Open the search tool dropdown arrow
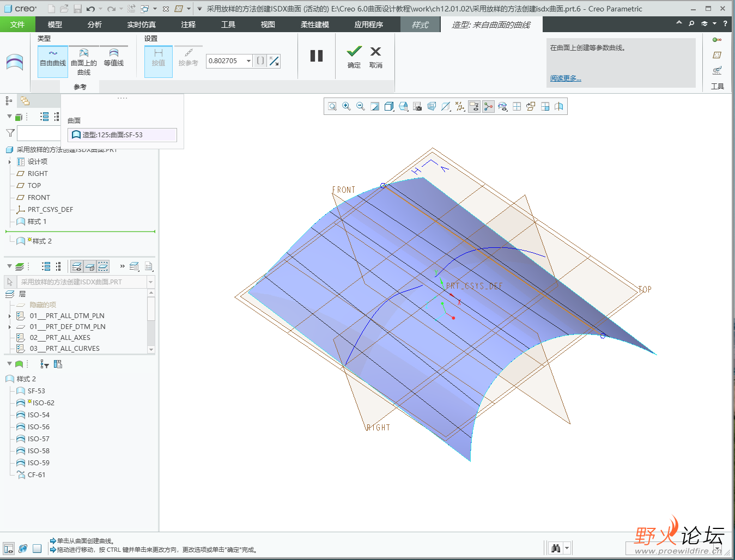The height and width of the screenshot is (560, 735). click(x=567, y=548)
